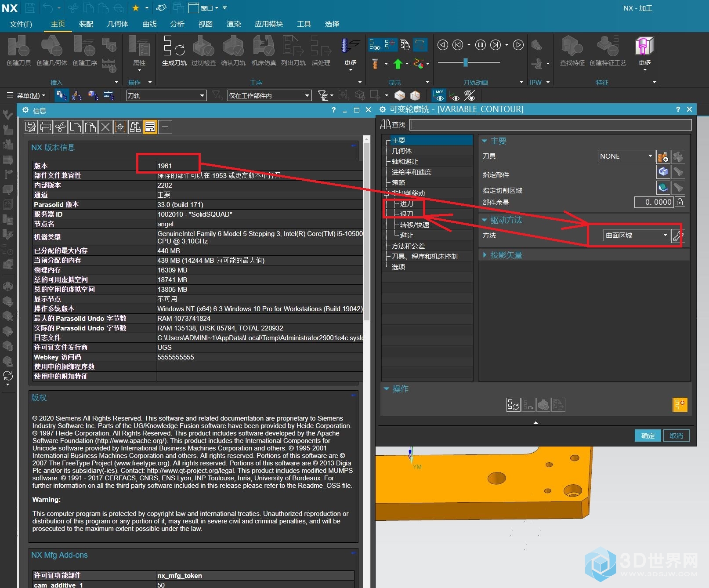The image size is (709, 588).
Task: Click the 查找 search input field
Action: point(550,125)
